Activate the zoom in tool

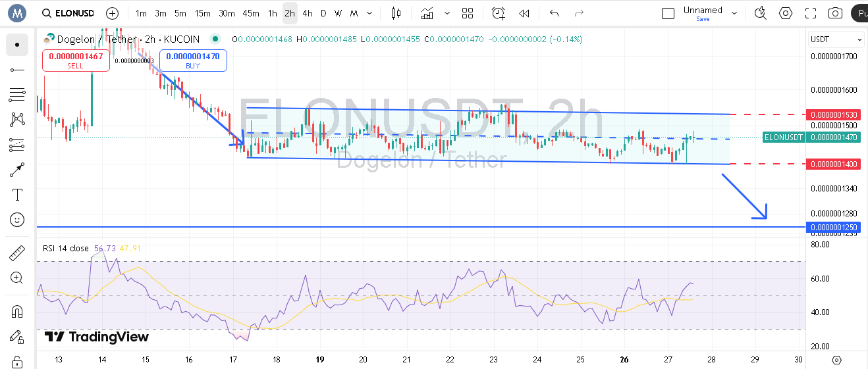(x=17, y=278)
